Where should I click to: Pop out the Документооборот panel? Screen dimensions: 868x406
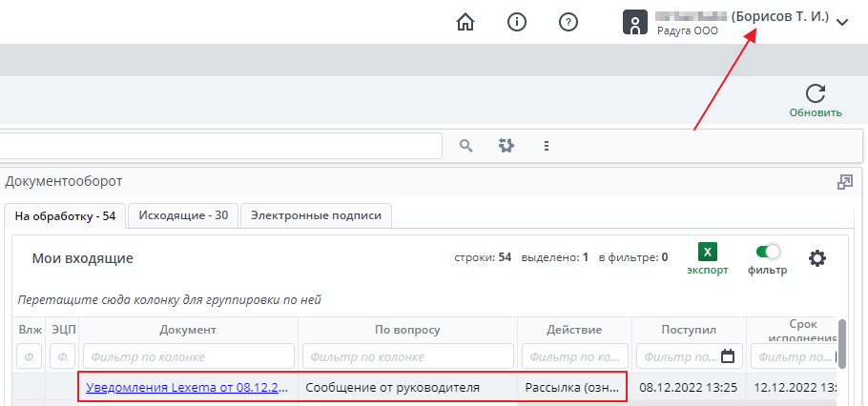[x=845, y=182]
